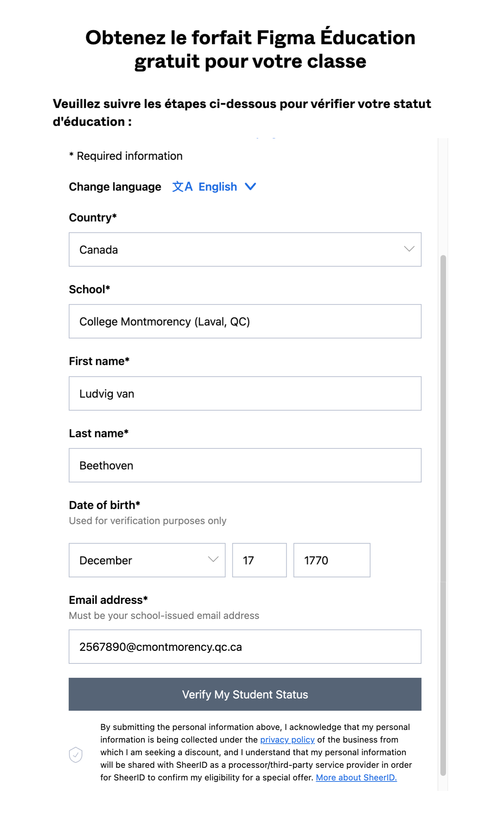The width and height of the screenshot is (504, 827).
Task: Open the privacy policy link
Action: [287, 739]
